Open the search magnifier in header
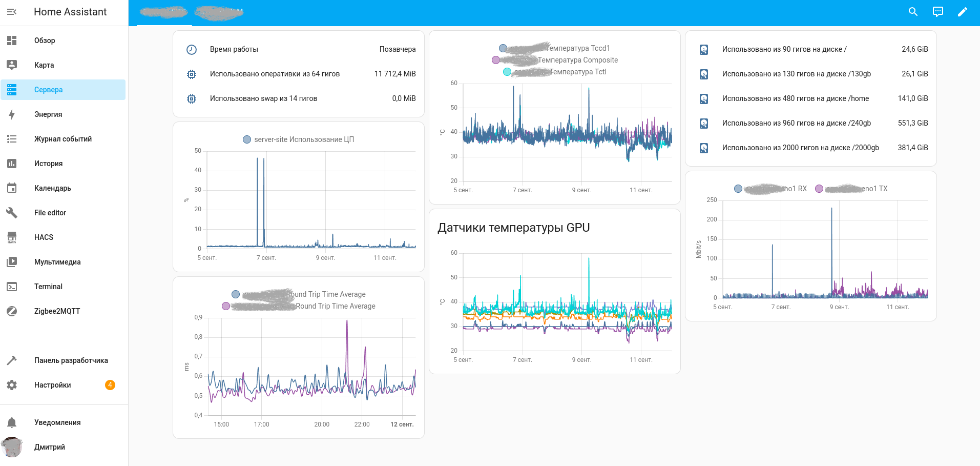 (913, 12)
